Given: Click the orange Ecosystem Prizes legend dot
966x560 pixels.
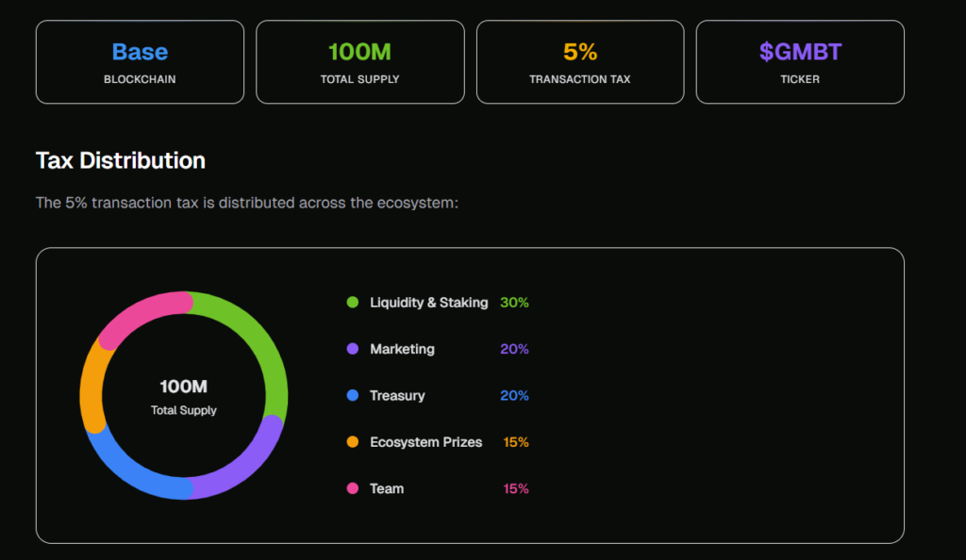Looking at the screenshot, I should pyautogui.click(x=353, y=442).
